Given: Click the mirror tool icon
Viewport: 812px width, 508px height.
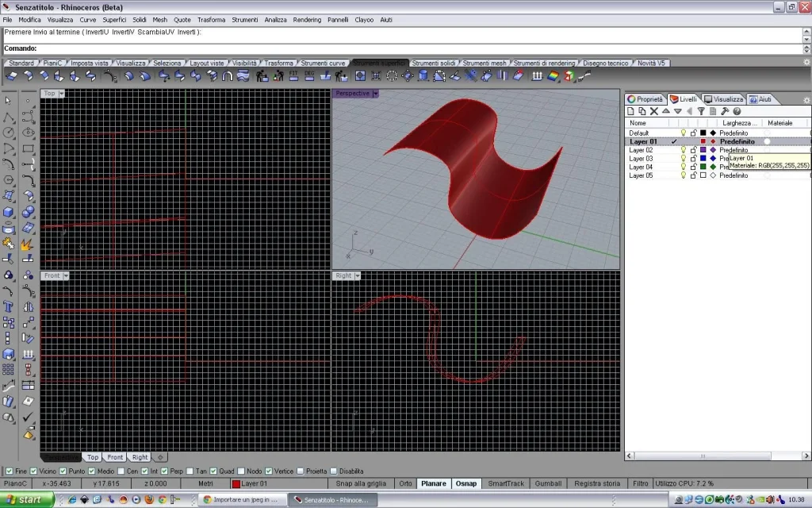Looking at the screenshot, I should 28,307.
